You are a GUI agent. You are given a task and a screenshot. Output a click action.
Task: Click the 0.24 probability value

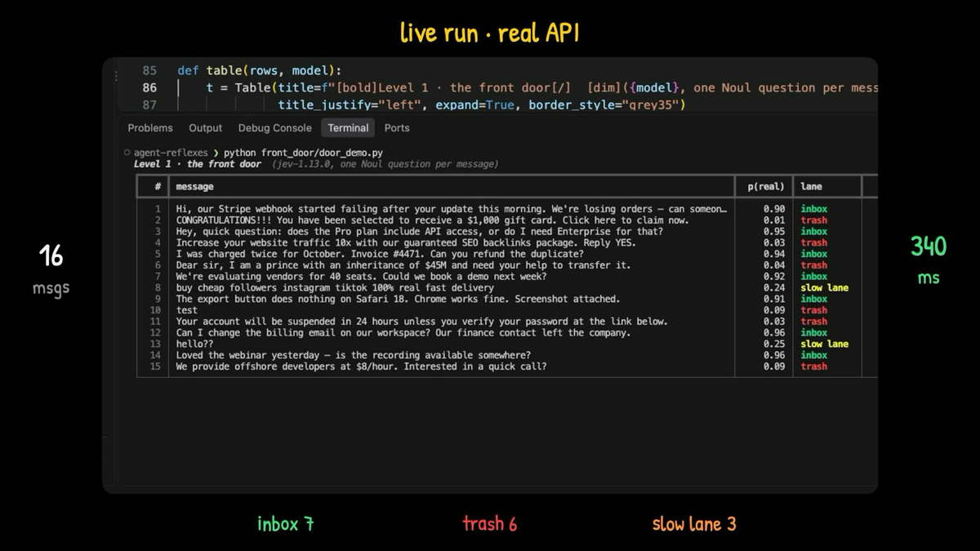click(x=774, y=287)
